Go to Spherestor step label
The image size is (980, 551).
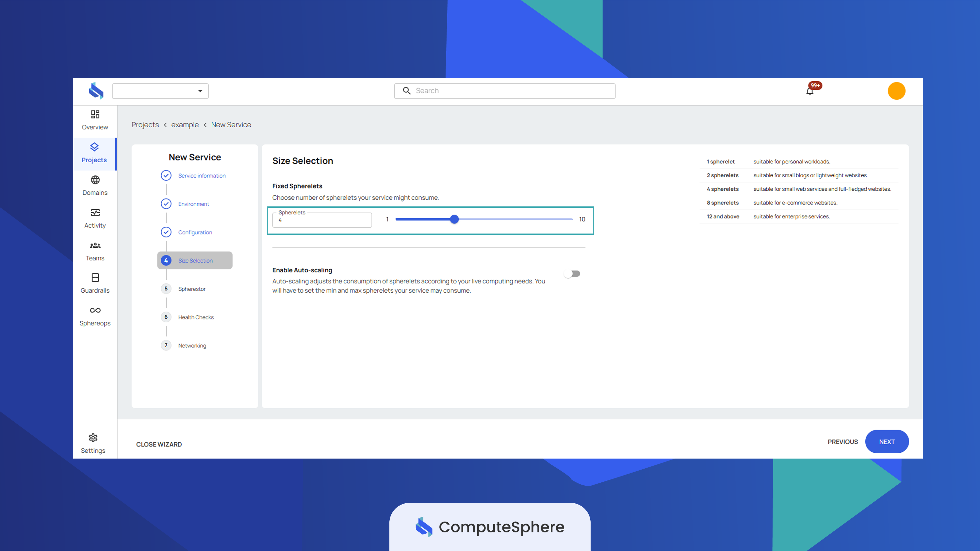click(192, 289)
